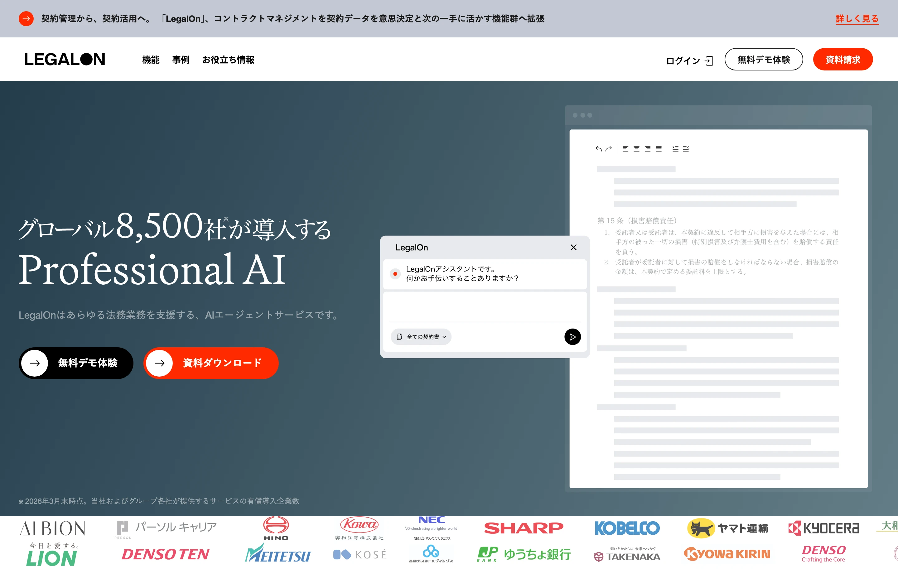This screenshot has width=898, height=588.
Task: Click the LegalOn assistant red status dot
Action: [395, 274]
